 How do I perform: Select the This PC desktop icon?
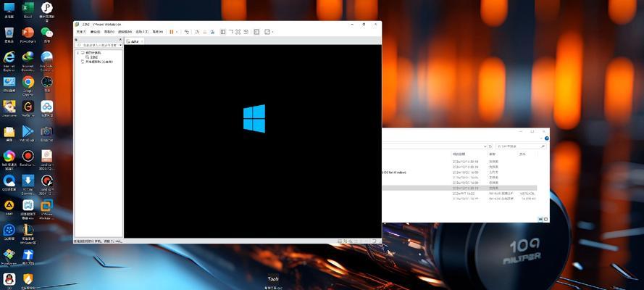click(9, 10)
